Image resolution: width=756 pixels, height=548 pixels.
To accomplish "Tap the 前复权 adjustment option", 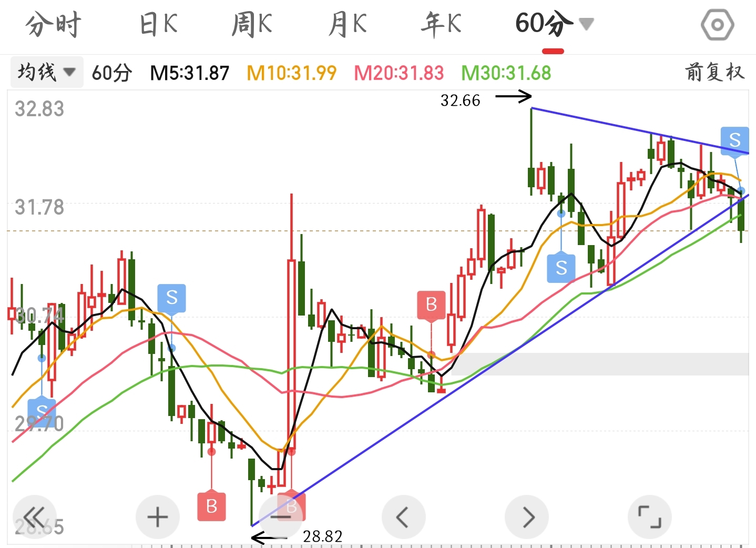I will (x=714, y=72).
